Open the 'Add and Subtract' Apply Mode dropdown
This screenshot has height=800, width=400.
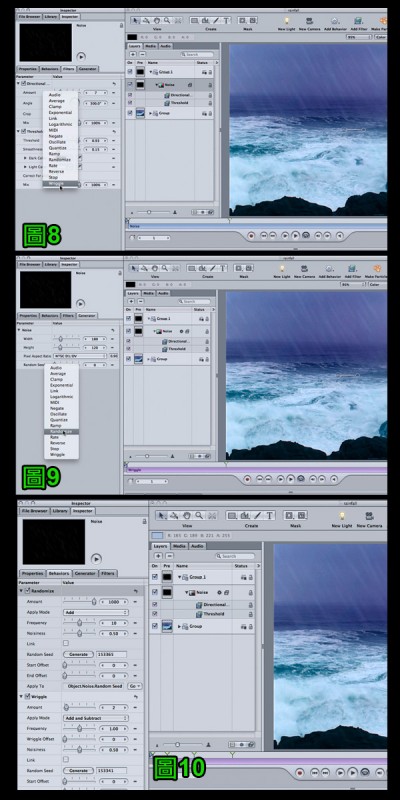click(x=95, y=718)
